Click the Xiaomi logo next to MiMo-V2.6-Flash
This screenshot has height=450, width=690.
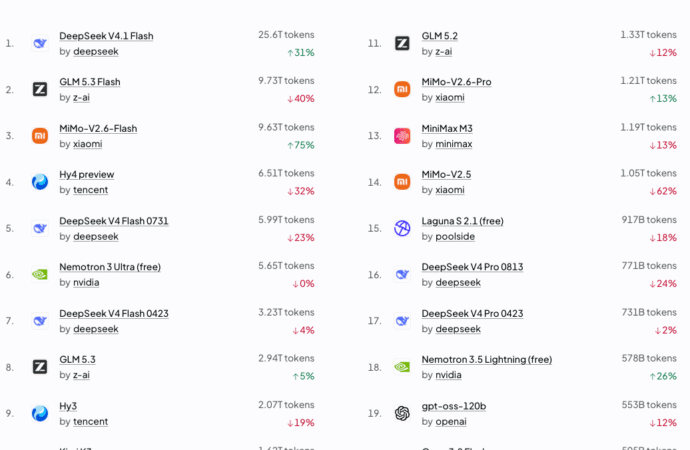pos(40,136)
